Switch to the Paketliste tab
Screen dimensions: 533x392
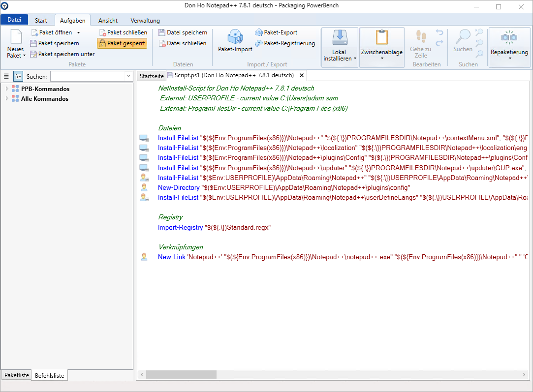point(17,375)
